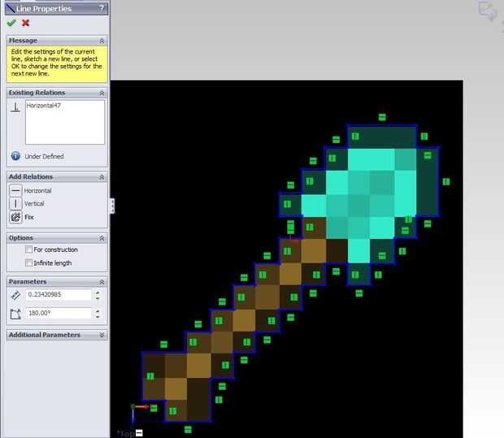504x438 pixels.
Task: Collapse the Message section
Action: point(102,41)
